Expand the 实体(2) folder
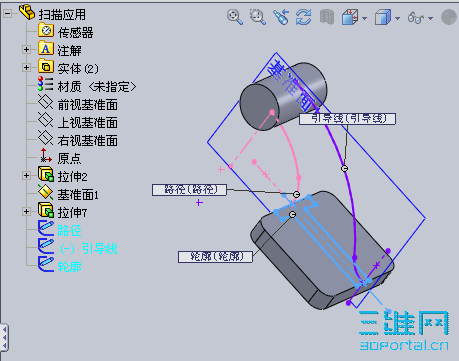The width and height of the screenshot is (459, 361). (x=26, y=68)
